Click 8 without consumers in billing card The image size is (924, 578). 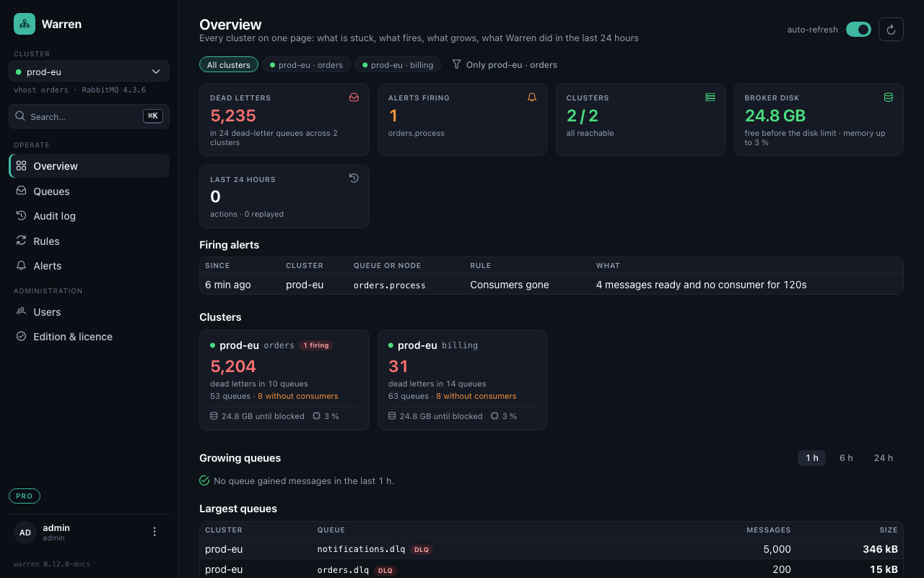(x=476, y=396)
